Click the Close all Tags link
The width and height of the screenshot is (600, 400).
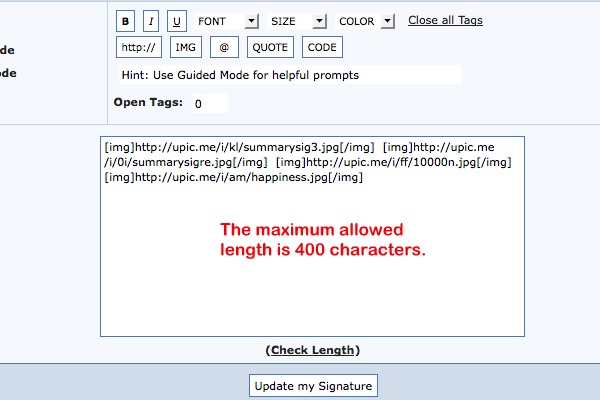click(x=445, y=20)
